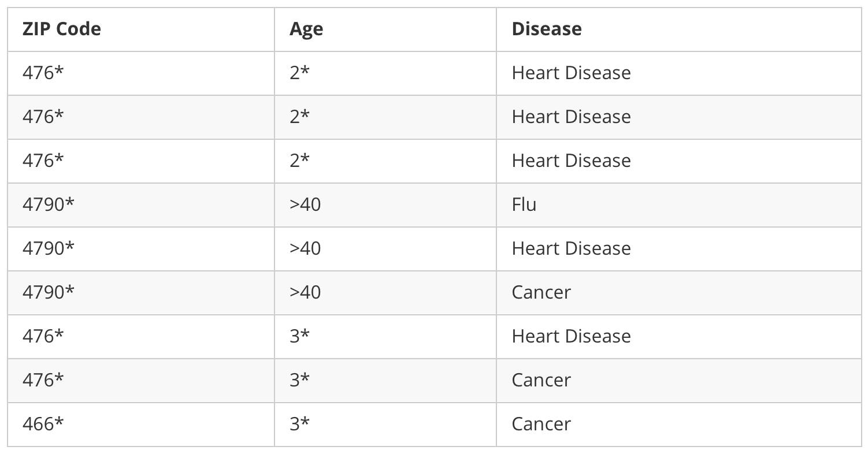This screenshot has height=454, width=868.
Task: Click the >40 age cell beside Flu
Action: (x=305, y=204)
